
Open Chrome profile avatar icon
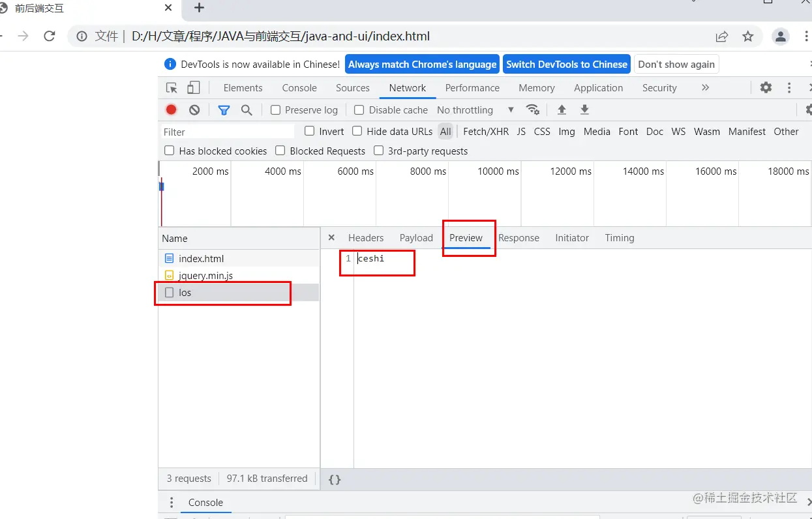click(x=781, y=37)
